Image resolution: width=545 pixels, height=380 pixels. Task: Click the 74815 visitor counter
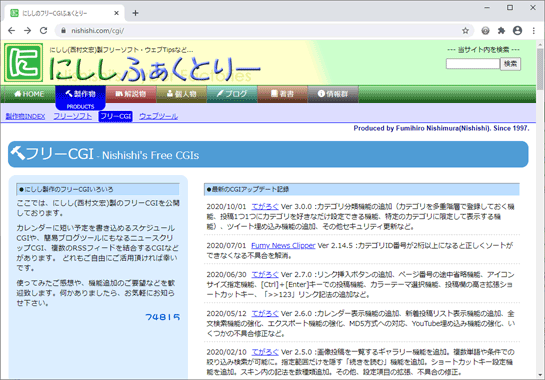tap(163, 317)
